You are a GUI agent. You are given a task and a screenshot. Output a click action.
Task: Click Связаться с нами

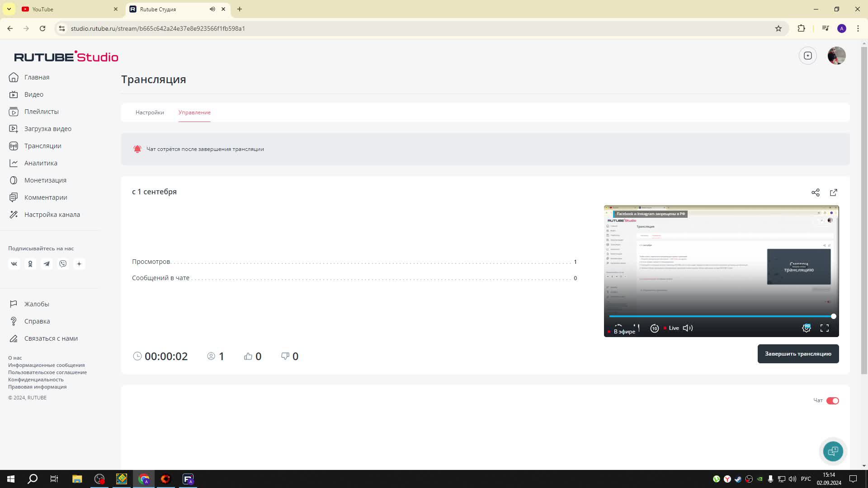pos(43,338)
